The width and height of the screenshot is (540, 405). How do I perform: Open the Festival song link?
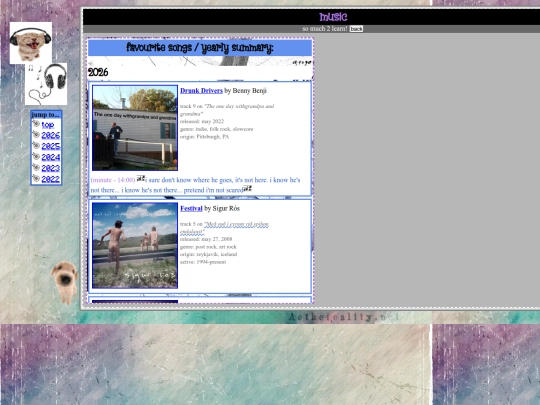click(191, 208)
